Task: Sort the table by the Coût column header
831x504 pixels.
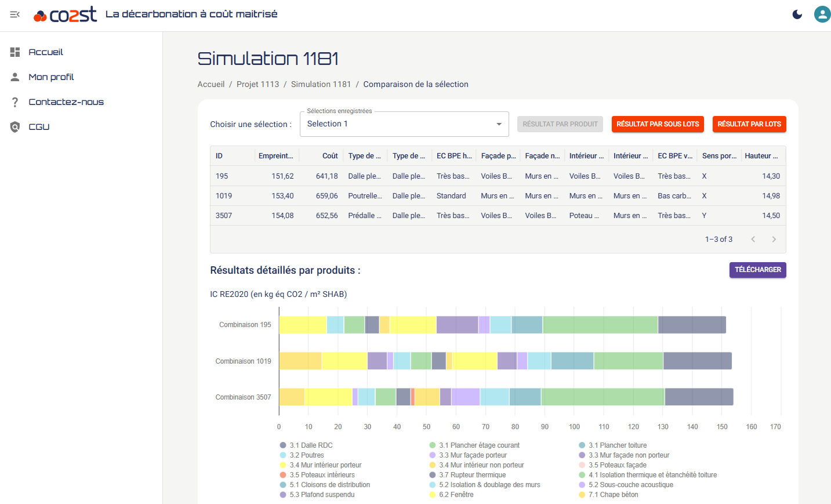Action: (x=330, y=156)
